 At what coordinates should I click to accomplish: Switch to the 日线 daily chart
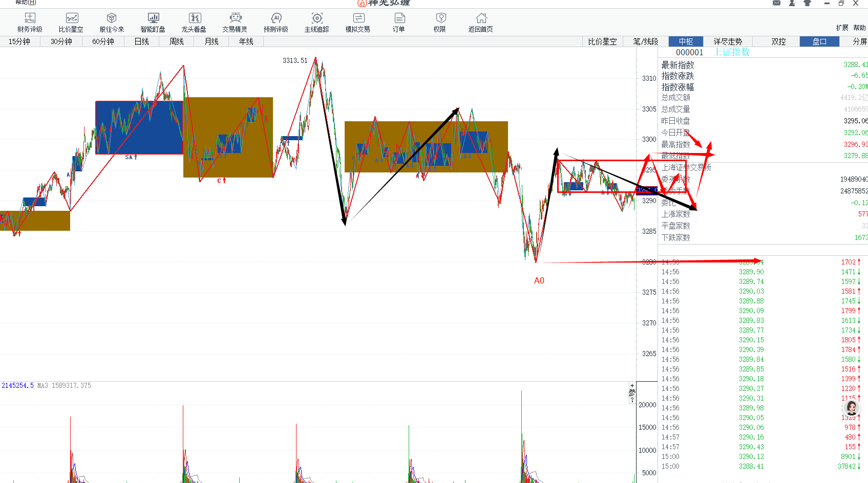tap(142, 41)
